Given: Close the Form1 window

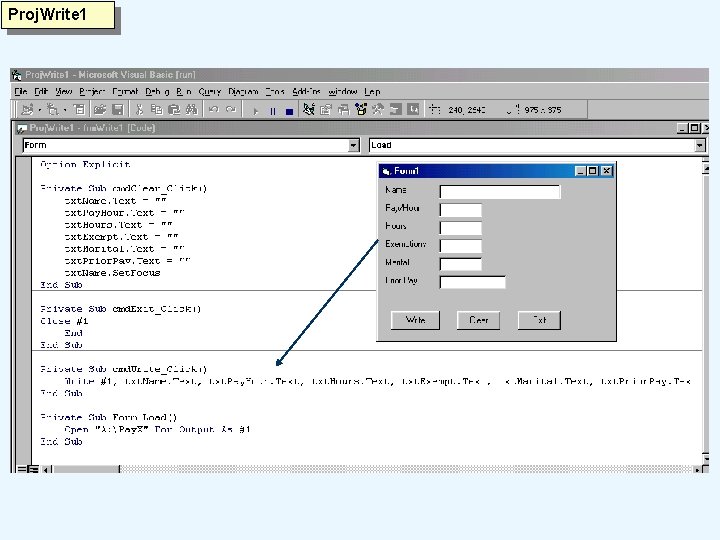Looking at the screenshot, I should [x=607, y=171].
